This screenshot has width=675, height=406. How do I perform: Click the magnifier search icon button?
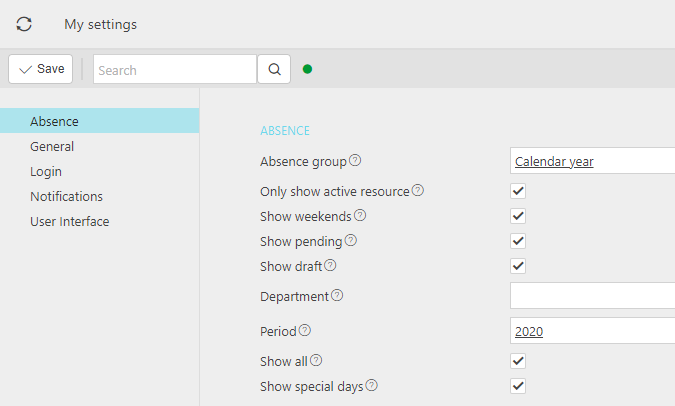(x=273, y=69)
